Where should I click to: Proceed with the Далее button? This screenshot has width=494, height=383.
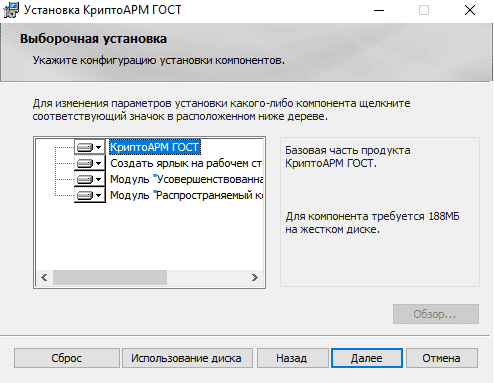point(367,358)
